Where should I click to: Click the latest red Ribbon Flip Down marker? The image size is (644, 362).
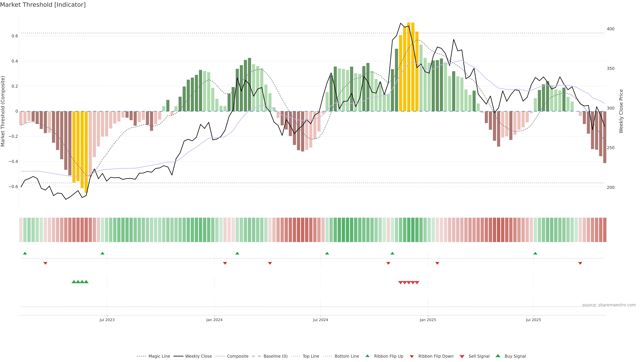[x=580, y=263]
